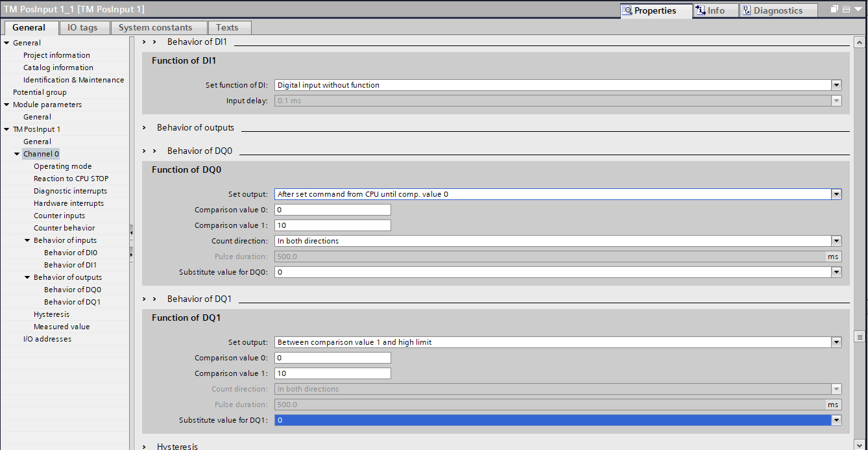The image size is (868, 450).
Task: Open DQ0 Set output dropdown
Action: (x=836, y=194)
